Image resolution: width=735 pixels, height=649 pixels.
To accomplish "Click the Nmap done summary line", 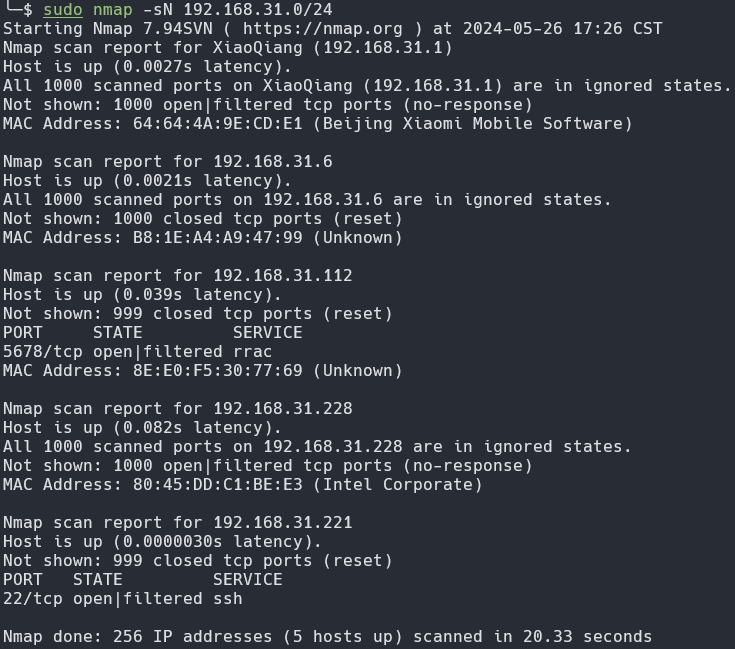I will pyautogui.click(x=327, y=637).
